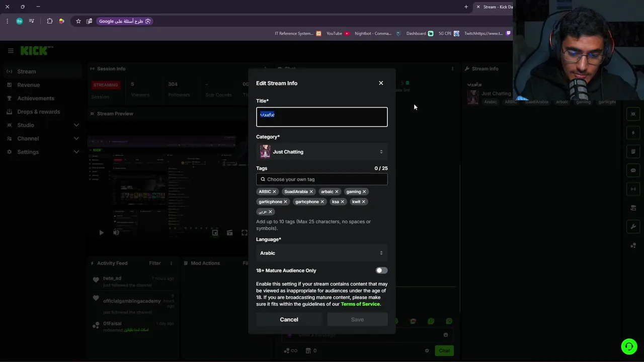Click the chat bubble icon in right toolbar
Image resolution: width=644 pixels, height=362 pixels.
[633, 170]
